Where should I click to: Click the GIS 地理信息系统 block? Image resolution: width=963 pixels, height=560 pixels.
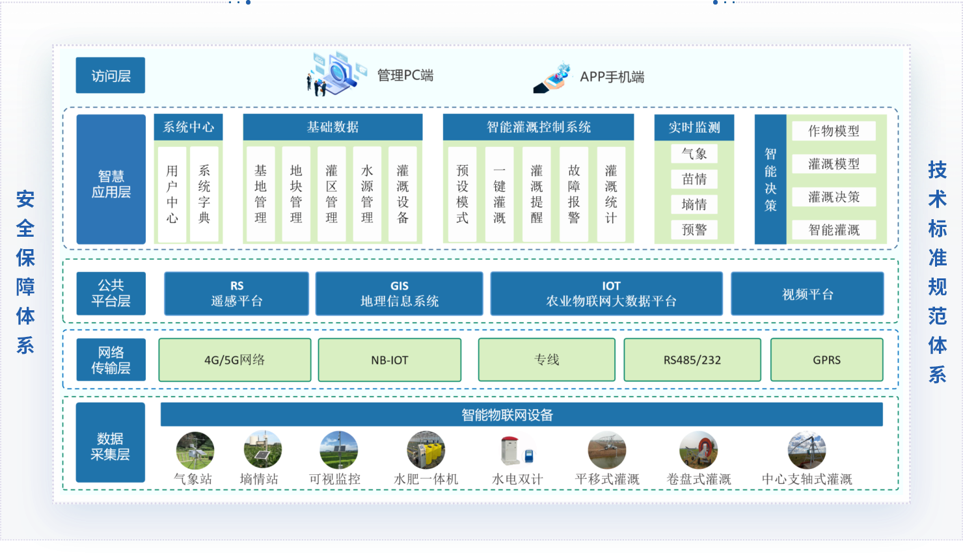(x=399, y=294)
